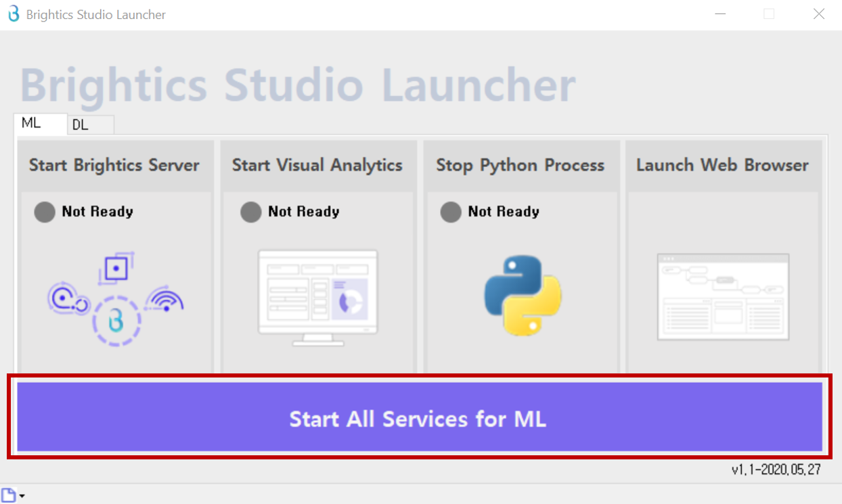Click the Brightics Studio Launcher window title text
Screen dimensions: 842x504
pos(95,14)
